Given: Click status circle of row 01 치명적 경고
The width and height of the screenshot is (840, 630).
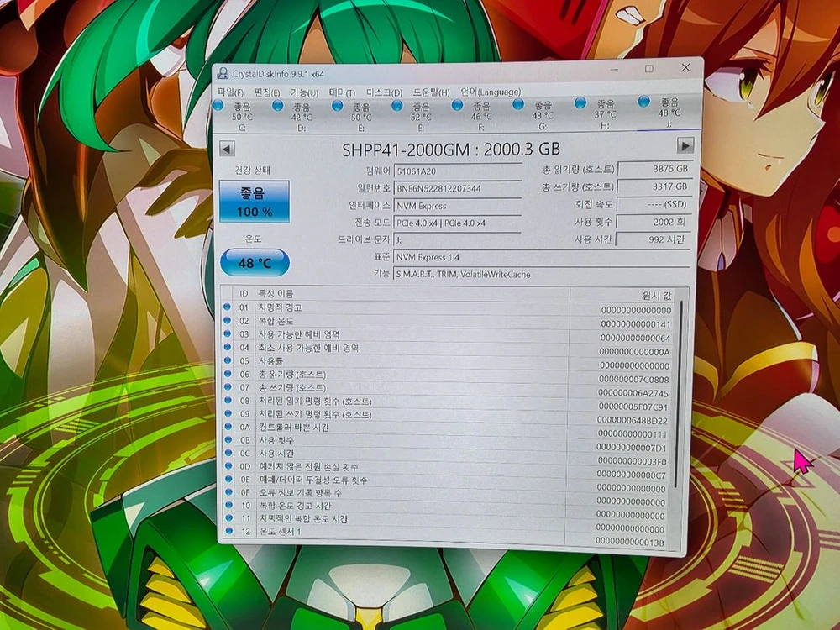Looking at the screenshot, I should pyautogui.click(x=227, y=307).
